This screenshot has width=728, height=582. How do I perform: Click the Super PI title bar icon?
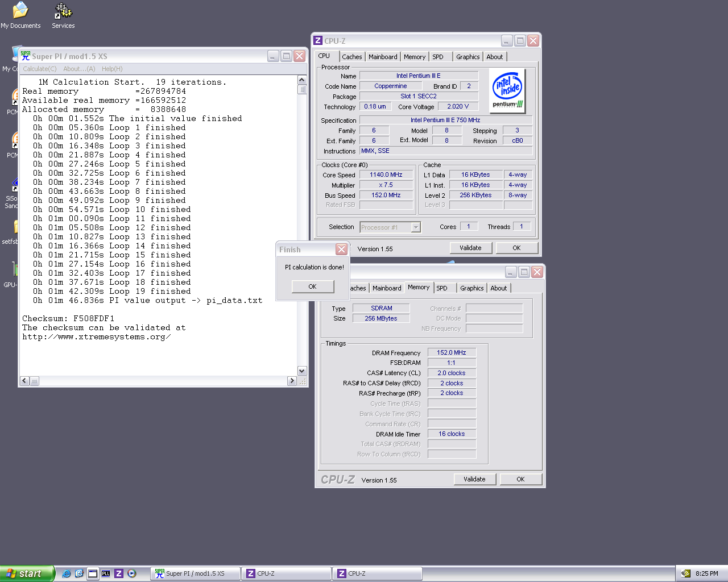(x=26, y=56)
